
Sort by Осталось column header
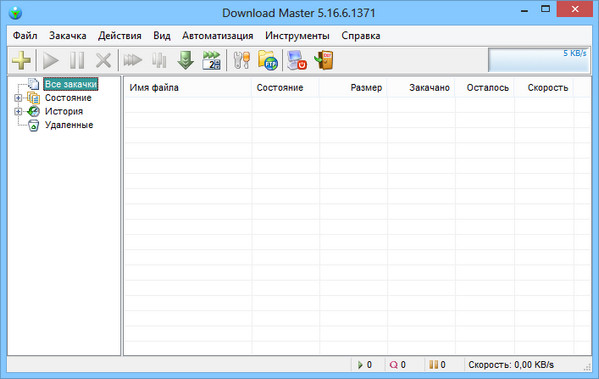pyautogui.click(x=485, y=87)
